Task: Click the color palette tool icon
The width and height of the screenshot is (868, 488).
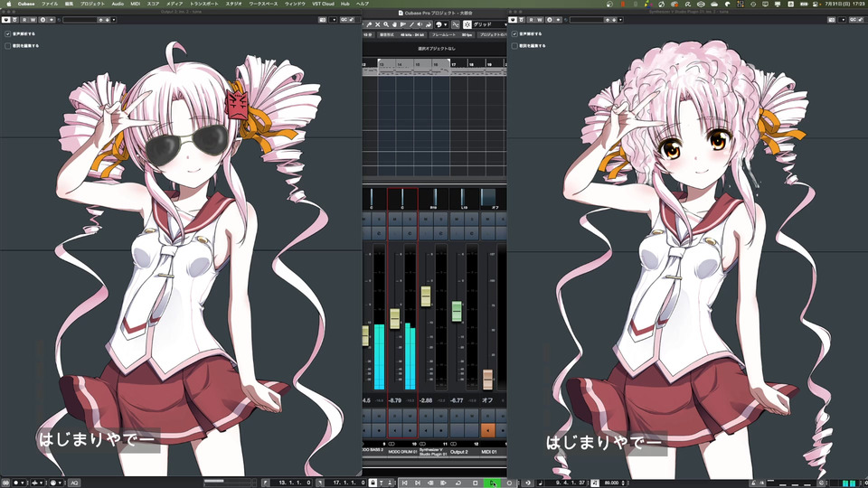Action: (x=439, y=24)
